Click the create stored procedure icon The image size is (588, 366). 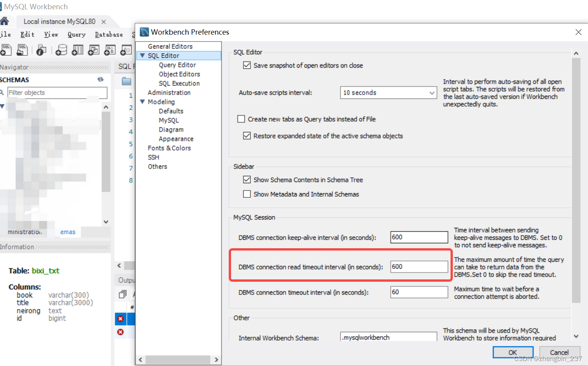[x=110, y=50]
